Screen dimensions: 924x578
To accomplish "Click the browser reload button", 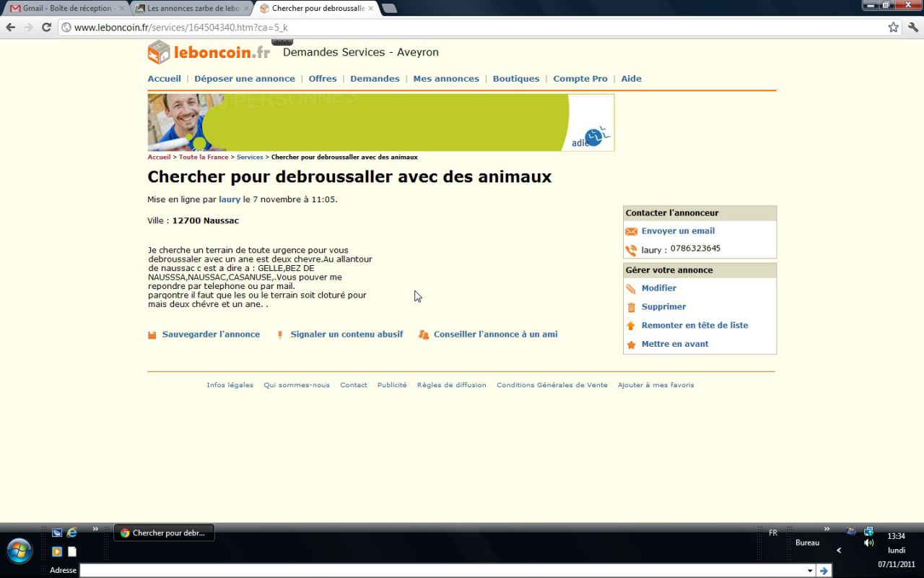I will [x=46, y=27].
